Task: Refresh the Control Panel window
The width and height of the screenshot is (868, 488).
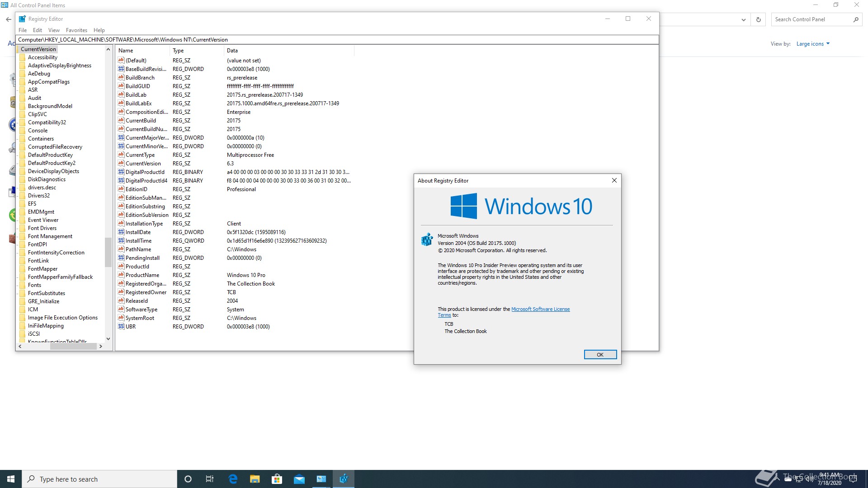Action: pyautogui.click(x=759, y=19)
